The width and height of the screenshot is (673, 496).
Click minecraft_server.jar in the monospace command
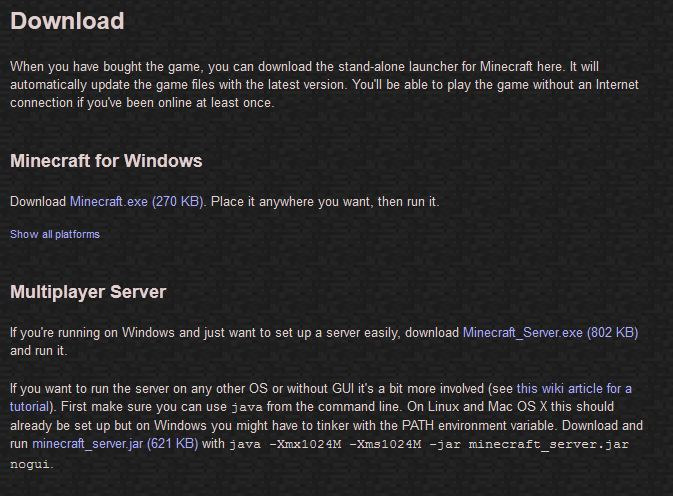pos(549,444)
